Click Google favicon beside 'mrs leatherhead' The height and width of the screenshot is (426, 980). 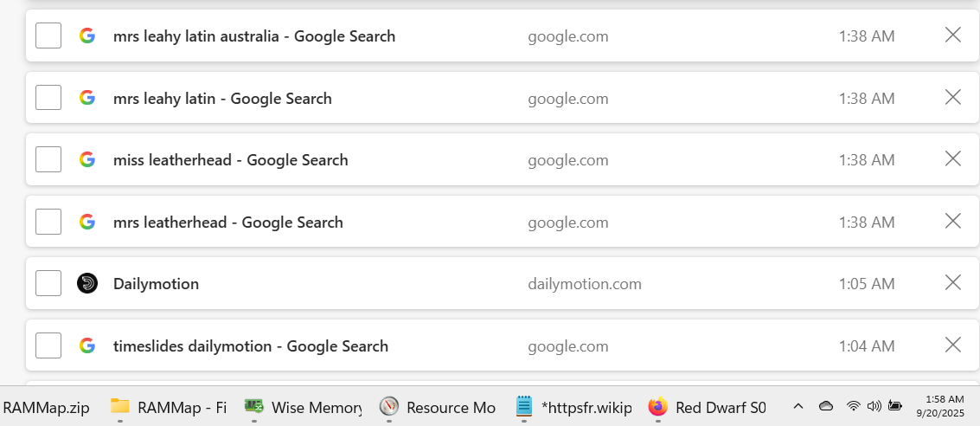click(87, 222)
